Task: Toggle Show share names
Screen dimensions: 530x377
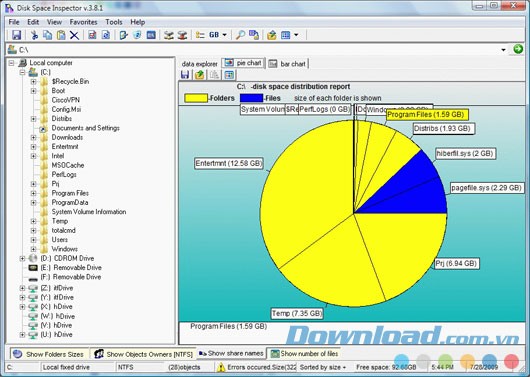Action: click(x=231, y=353)
